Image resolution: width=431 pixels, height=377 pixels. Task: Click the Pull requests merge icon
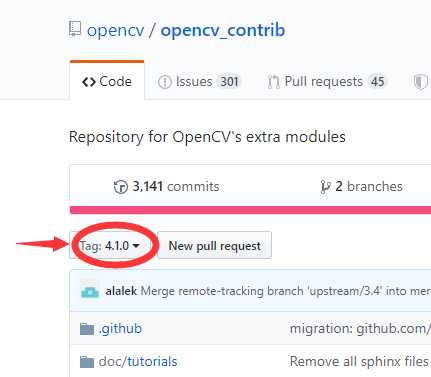(274, 82)
